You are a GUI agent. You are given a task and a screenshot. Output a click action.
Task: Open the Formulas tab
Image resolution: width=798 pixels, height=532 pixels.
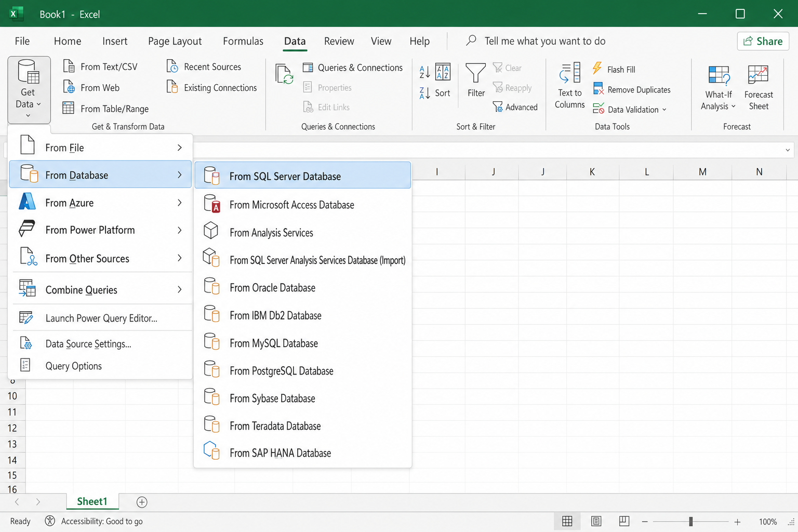point(243,41)
